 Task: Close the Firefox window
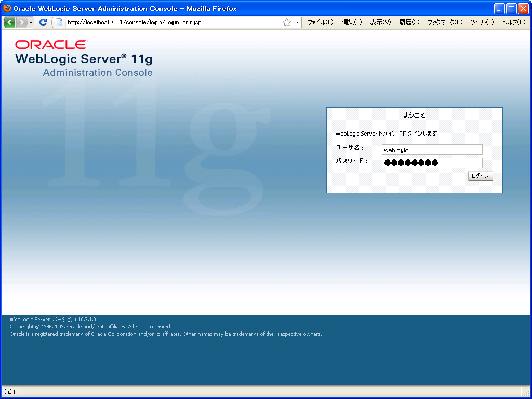(523, 8)
